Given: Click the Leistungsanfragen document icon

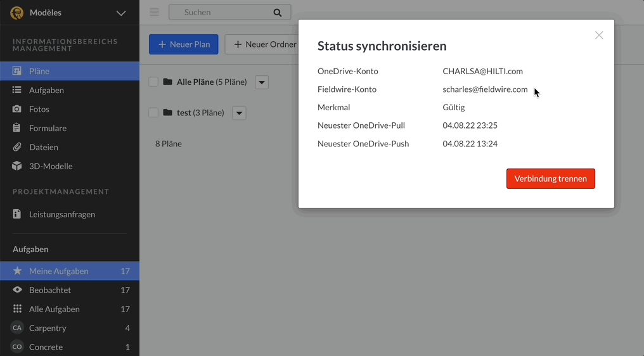Looking at the screenshot, I should (x=17, y=214).
